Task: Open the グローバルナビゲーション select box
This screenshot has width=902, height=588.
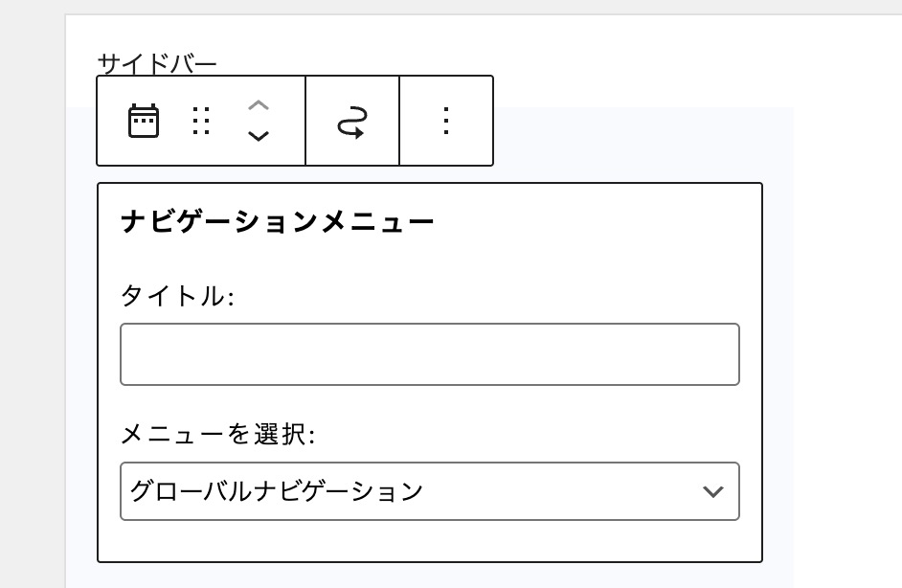Action: pyautogui.click(x=430, y=491)
